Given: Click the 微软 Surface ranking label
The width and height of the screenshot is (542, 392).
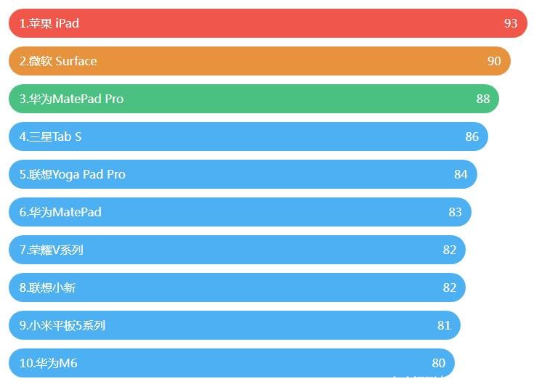Looking at the screenshot, I should tap(58, 61).
